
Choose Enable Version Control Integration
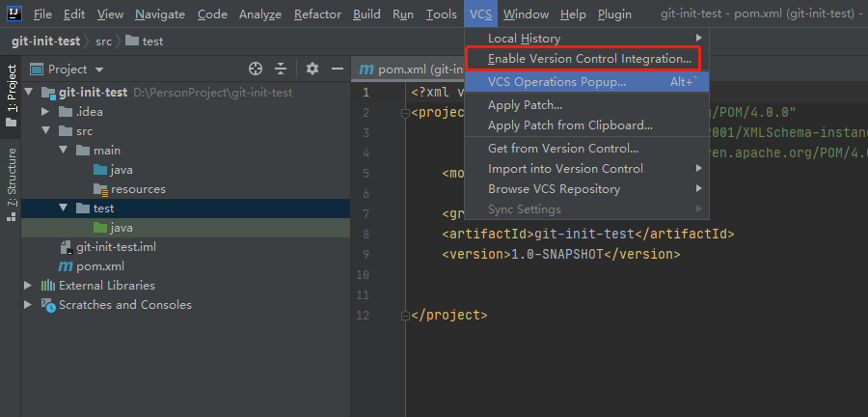pos(586,59)
